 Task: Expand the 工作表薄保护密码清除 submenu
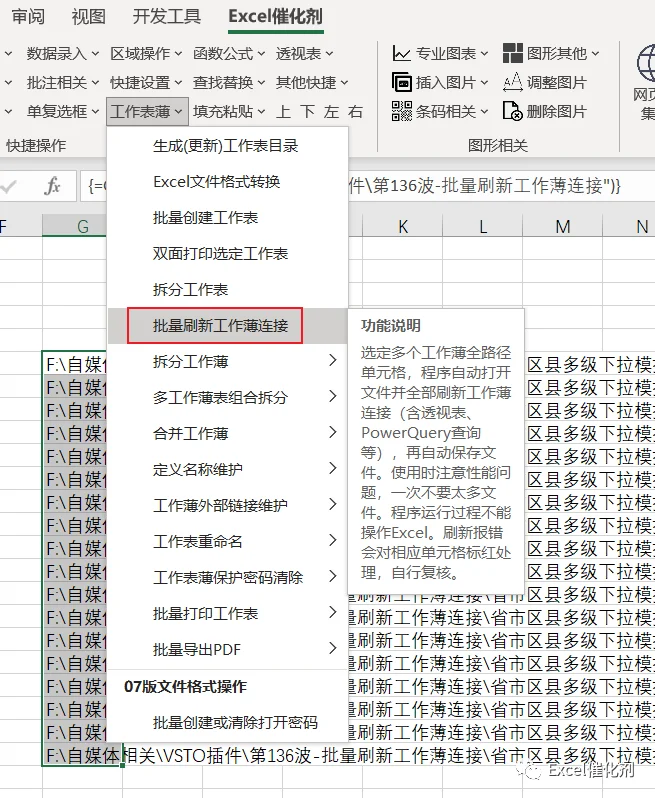click(227, 577)
